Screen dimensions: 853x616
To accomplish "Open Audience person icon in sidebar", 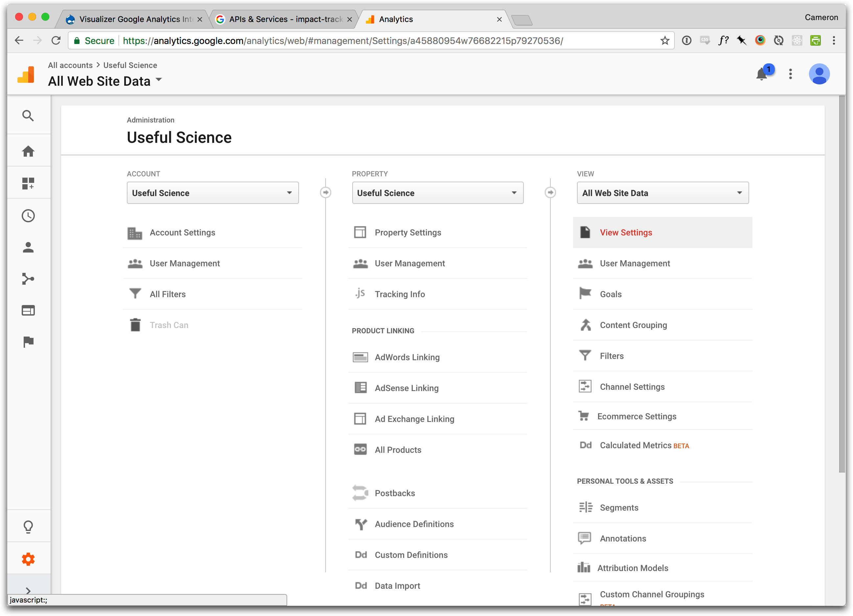I will coord(28,247).
